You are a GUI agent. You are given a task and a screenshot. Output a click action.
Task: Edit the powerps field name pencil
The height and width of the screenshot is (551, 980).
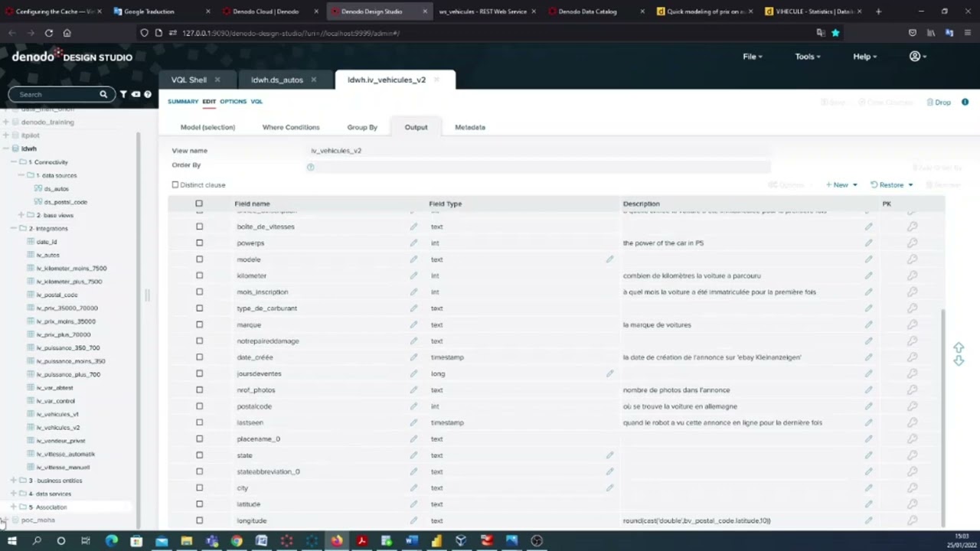point(413,243)
